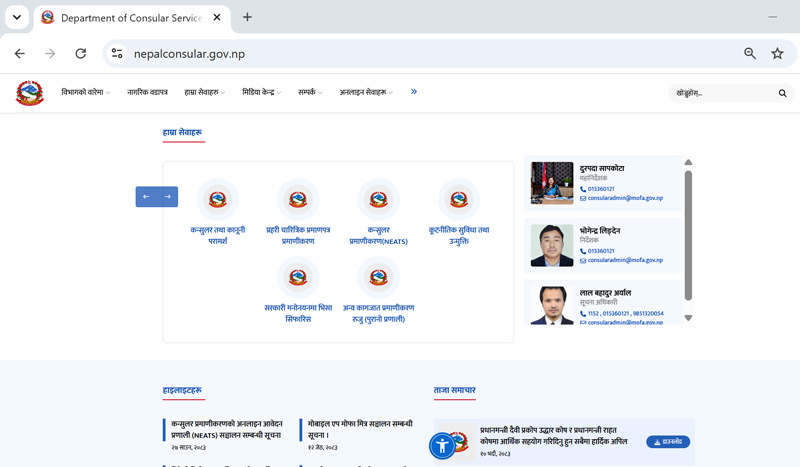Image resolution: width=800 pixels, height=467 pixels.
Task: Click भोगेन्द्र लिङ्देन's consularadmin email link
Action: [x=625, y=260]
